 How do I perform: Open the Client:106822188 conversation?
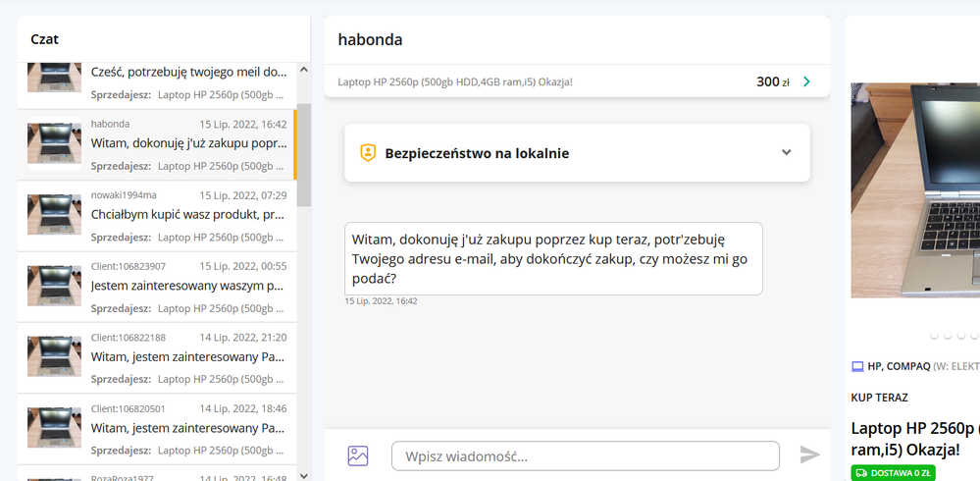(x=156, y=358)
